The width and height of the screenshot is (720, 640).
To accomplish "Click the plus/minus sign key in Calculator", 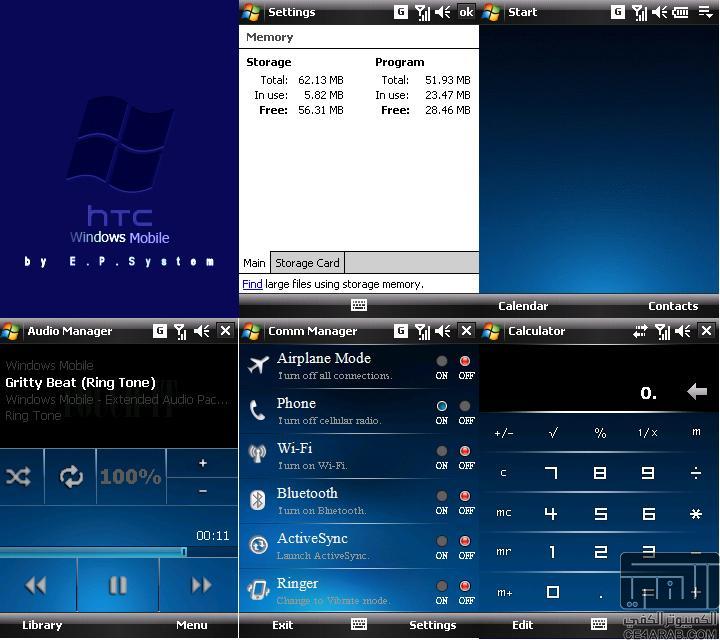I will (x=504, y=433).
